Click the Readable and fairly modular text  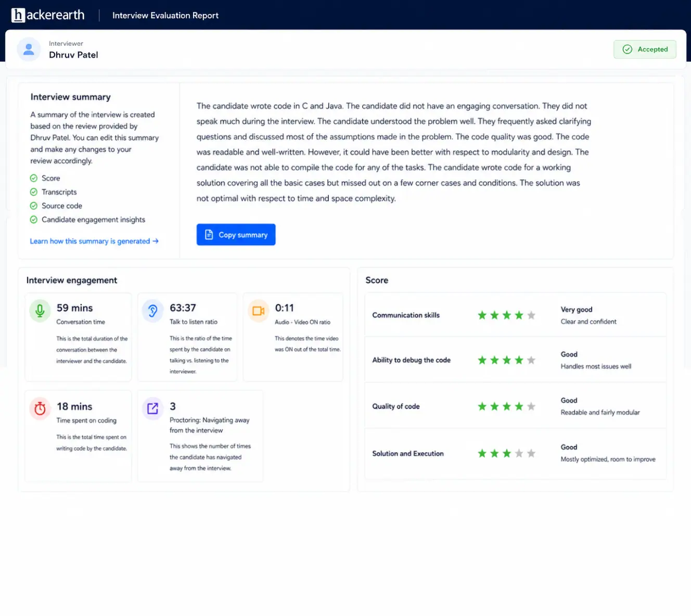point(600,413)
